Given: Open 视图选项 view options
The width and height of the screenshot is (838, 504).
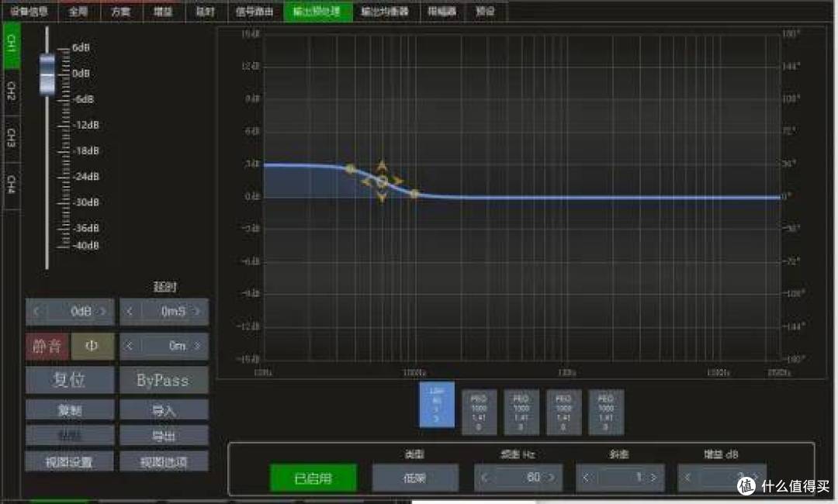Looking at the screenshot, I should pyautogui.click(x=164, y=462).
